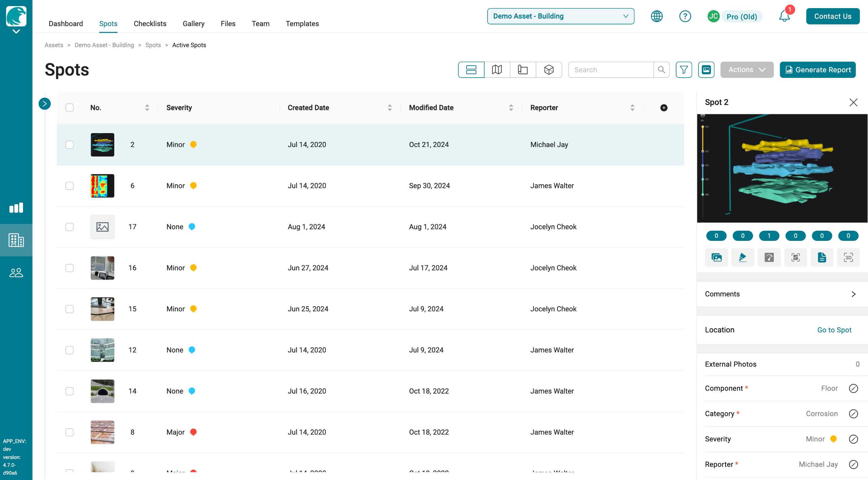Open the 3D model icon in Spot 2 panel

[x=848, y=257]
